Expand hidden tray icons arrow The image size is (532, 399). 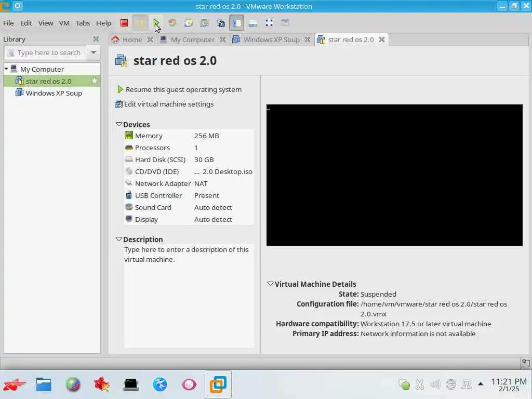(481, 384)
